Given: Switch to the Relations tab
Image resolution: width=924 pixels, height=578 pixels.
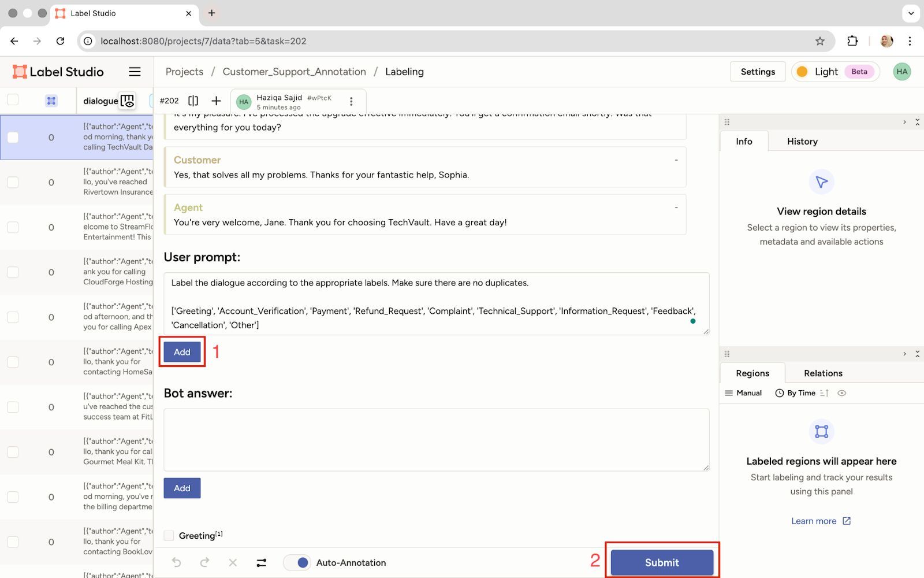Looking at the screenshot, I should click(x=822, y=373).
